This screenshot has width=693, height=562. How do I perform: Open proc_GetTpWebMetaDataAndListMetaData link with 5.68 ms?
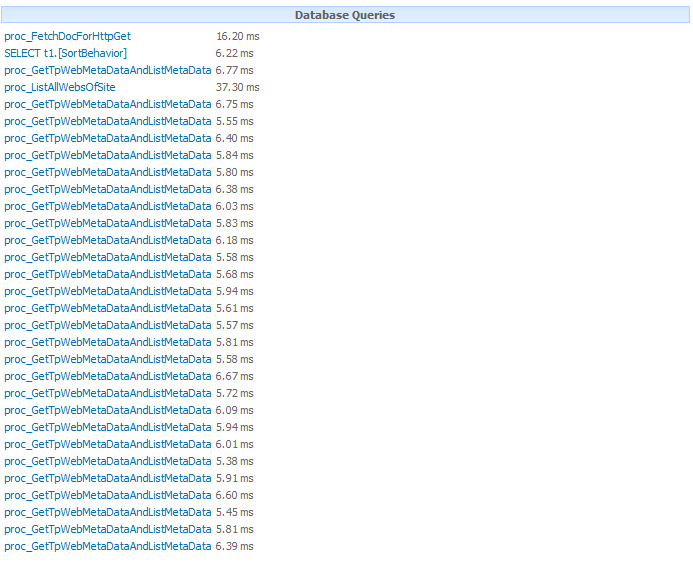tap(108, 274)
